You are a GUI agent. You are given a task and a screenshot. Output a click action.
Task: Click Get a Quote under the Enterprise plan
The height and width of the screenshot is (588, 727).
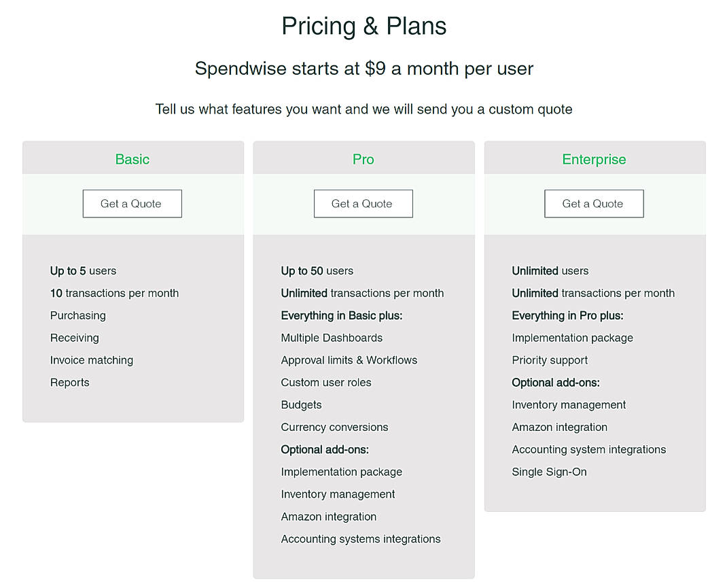tap(594, 203)
